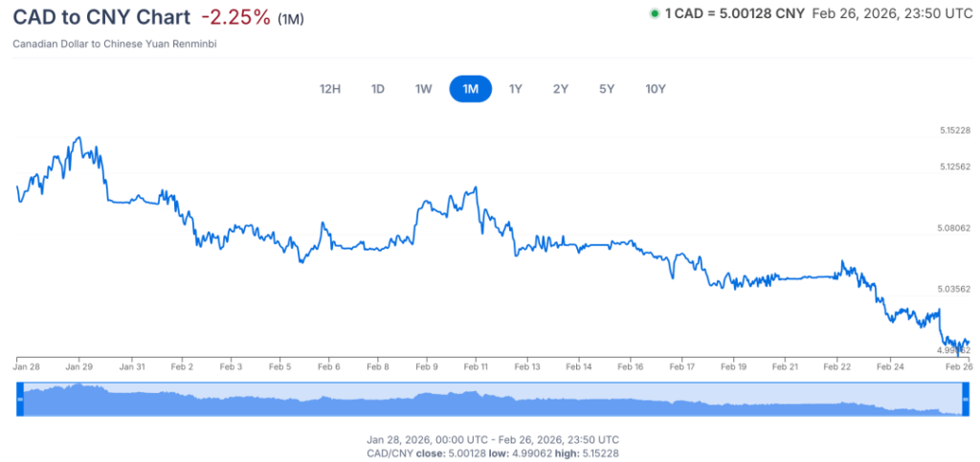Click the right handle of the range navigator
The width and height of the screenshot is (980, 462).
pyautogui.click(x=966, y=398)
